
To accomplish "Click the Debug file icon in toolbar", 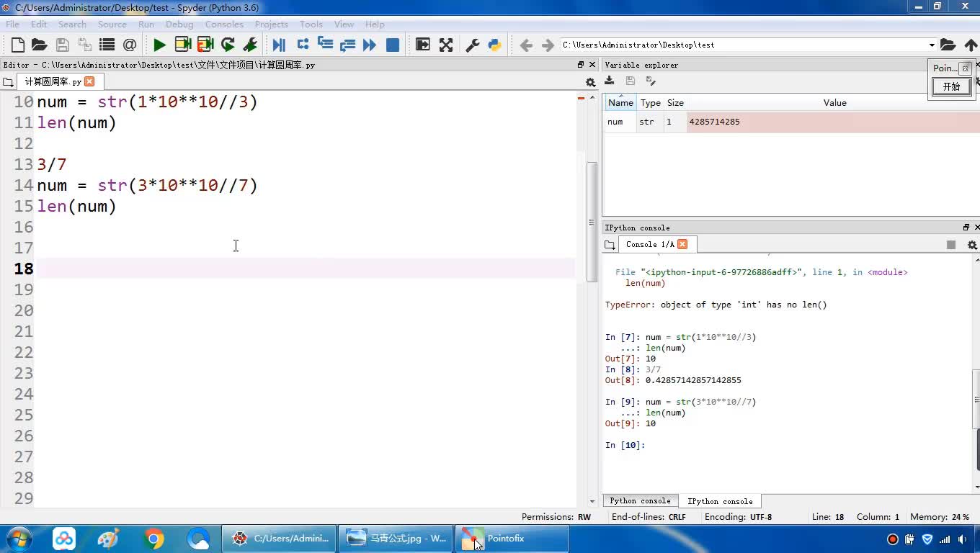I will [x=279, y=45].
